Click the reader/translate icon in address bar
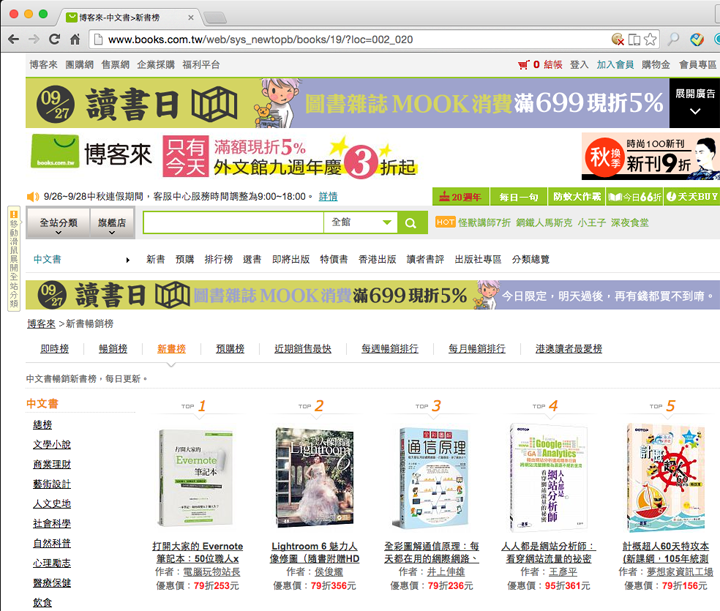Screen dimensions: 720x611 [x=634, y=39]
